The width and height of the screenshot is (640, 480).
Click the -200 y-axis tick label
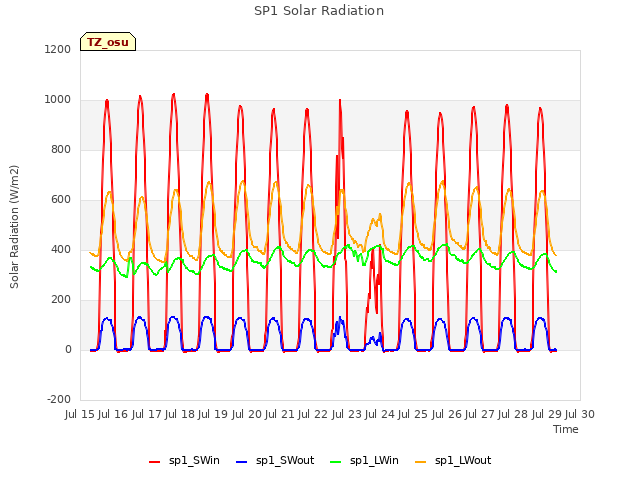point(59,399)
